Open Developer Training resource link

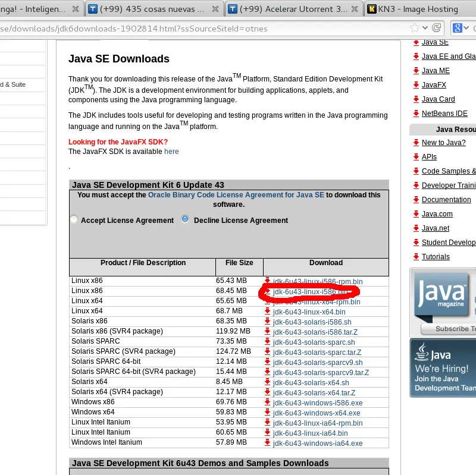449,185
